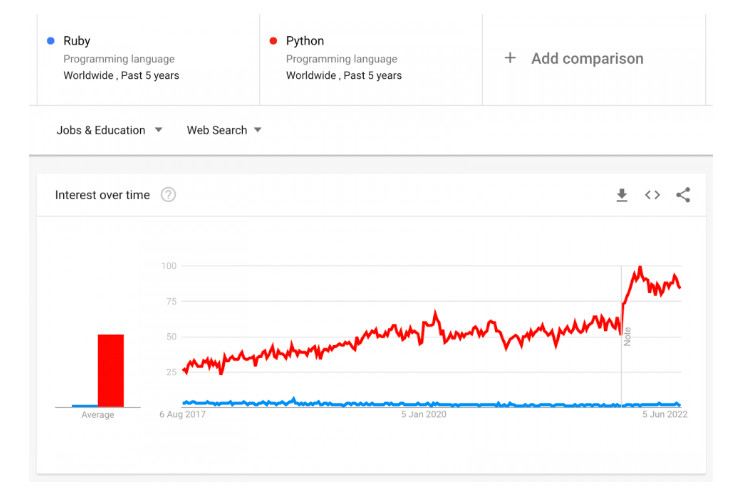Image resolution: width=740 pixels, height=494 pixels.
Task: Open the Interest over time help icon
Action: tap(168, 195)
